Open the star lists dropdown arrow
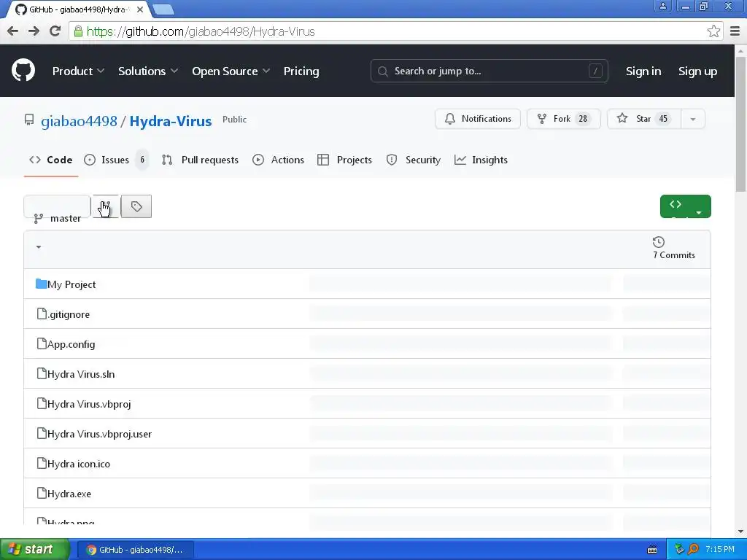The width and height of the screenshot is (747, 560). [693, 119]
